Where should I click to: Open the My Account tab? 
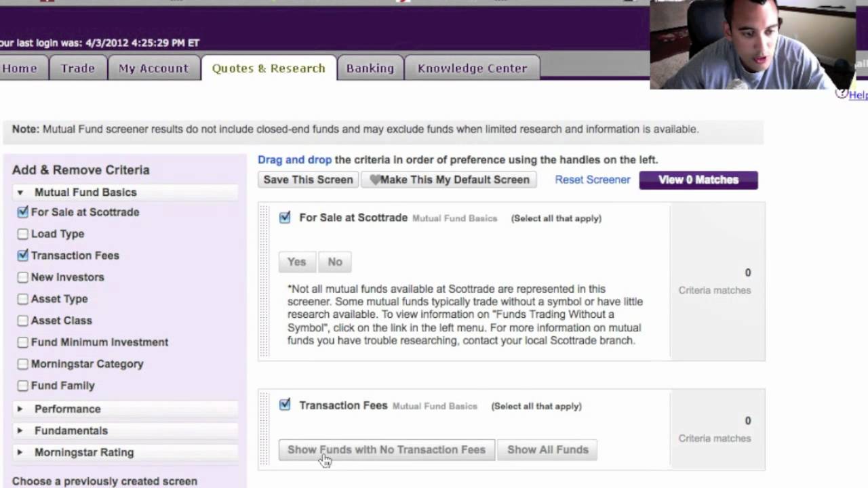pyautogui.click(x=153, y=68)
